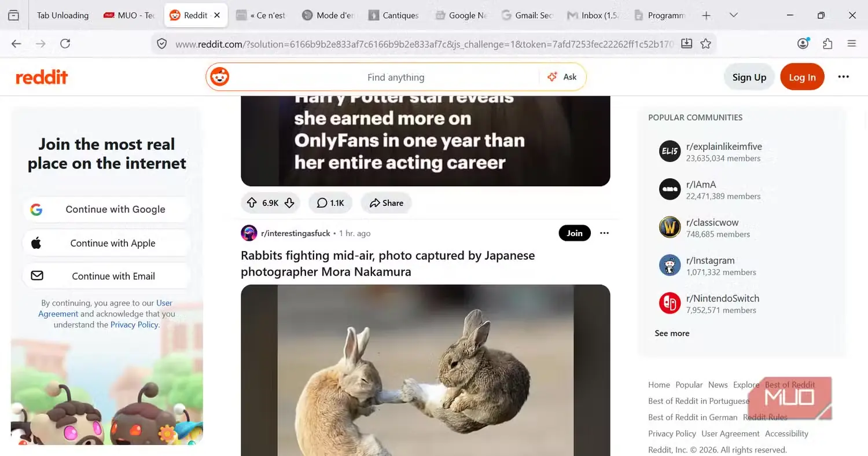Expand Popular Communities with See more
This screenshot has width=868, height=456.
672,333
